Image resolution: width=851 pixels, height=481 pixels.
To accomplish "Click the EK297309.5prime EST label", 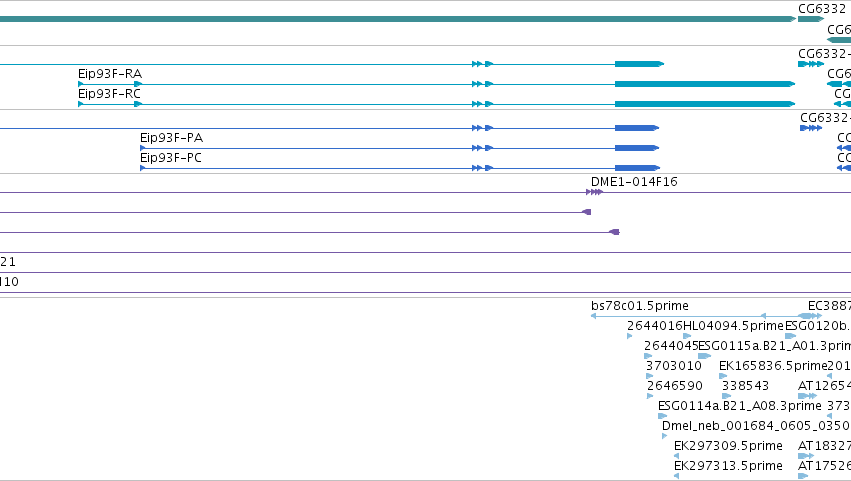I will click(x=728, y=446).
